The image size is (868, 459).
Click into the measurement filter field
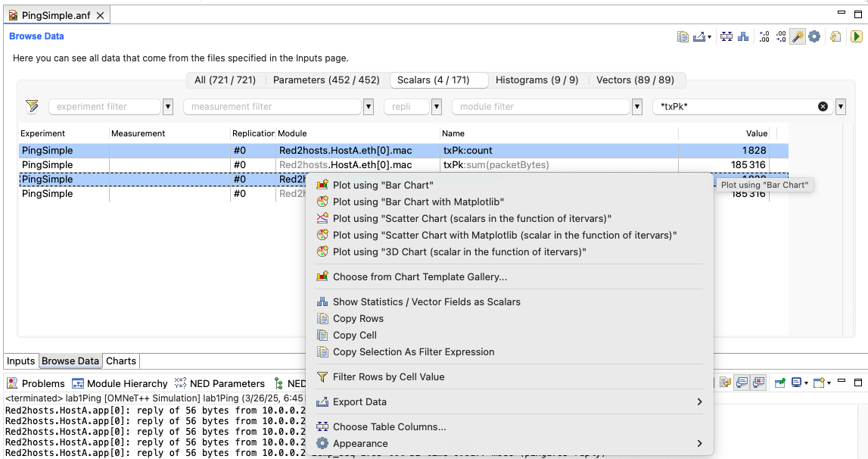(272, 107)
